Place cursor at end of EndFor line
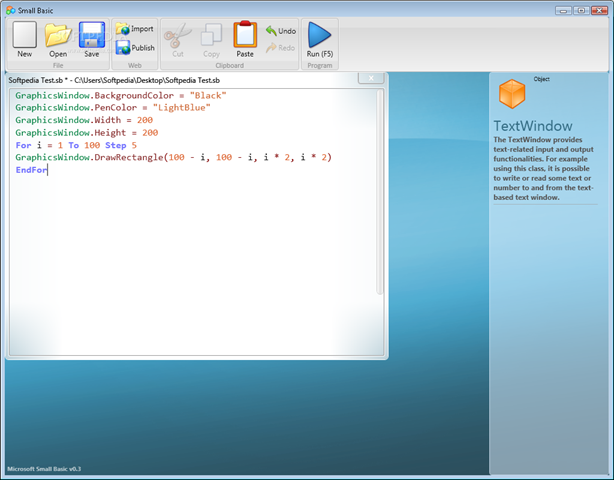Viewport: 614px width, 480px height. click(48, 171)
